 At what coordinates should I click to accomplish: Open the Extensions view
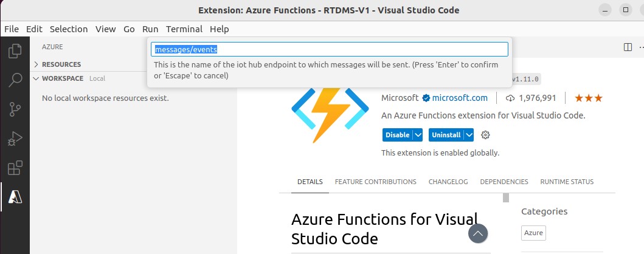[15, 168]
